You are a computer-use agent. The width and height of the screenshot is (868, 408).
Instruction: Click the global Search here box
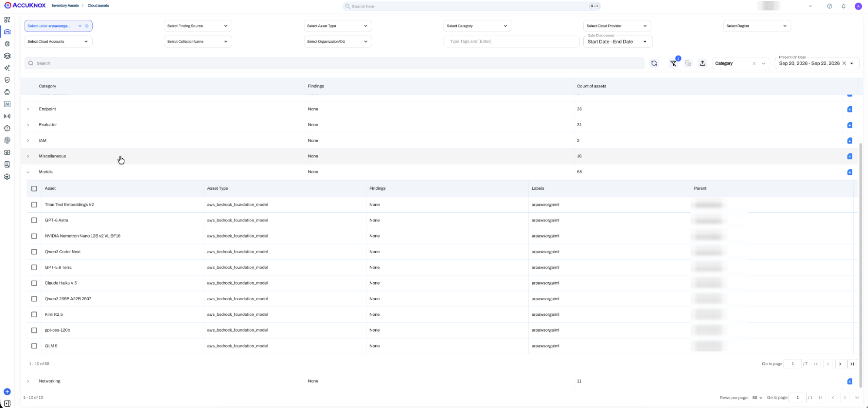(x=471, y=7)
